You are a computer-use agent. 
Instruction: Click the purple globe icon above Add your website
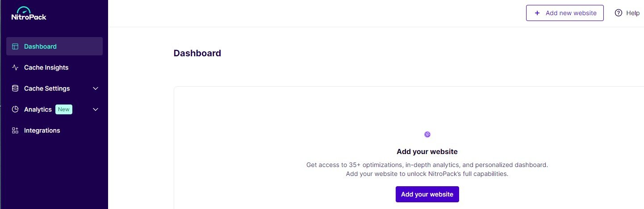pyautogui.click(x=427, y=134)
